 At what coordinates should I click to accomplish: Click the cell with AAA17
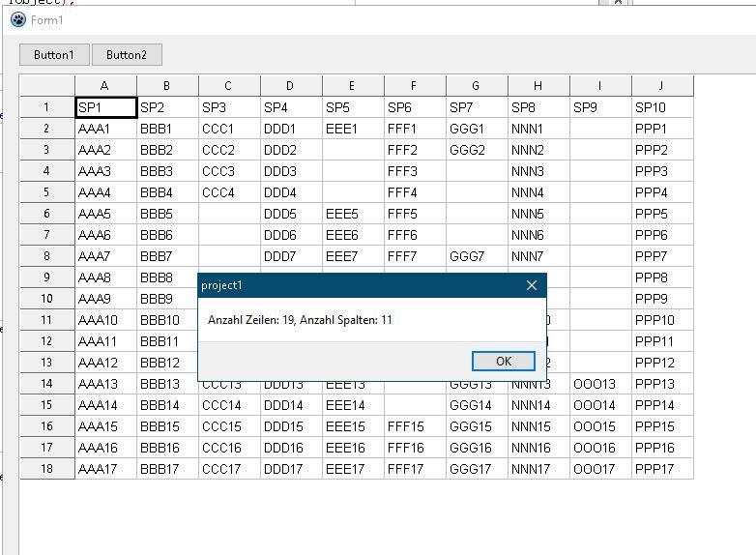pos(105,469)
